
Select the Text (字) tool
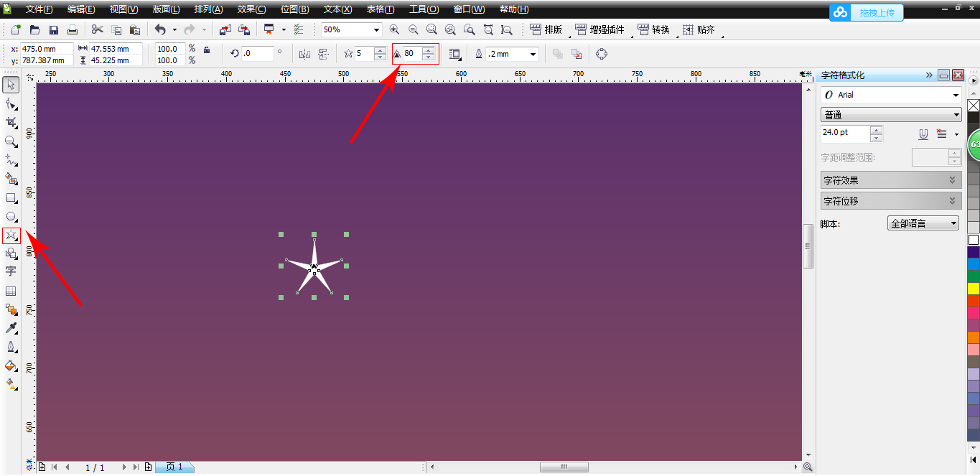[11, 271]
